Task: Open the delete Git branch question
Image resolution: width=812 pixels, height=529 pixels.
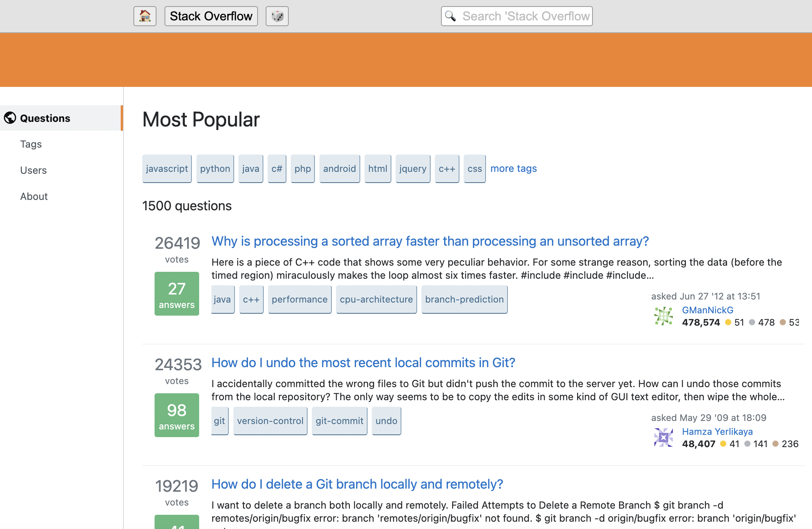Action: [x=357, y=484]
